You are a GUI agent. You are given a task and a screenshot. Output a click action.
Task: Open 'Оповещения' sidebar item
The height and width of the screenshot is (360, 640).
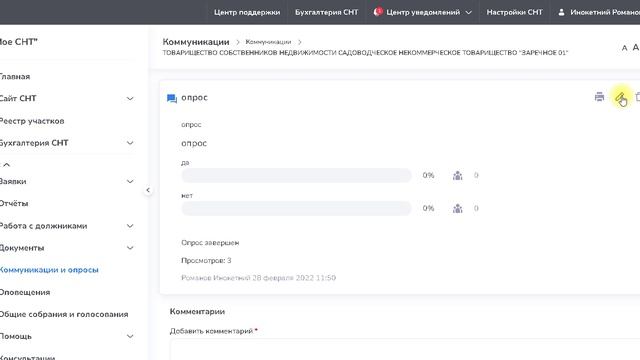tap(25, 292)
